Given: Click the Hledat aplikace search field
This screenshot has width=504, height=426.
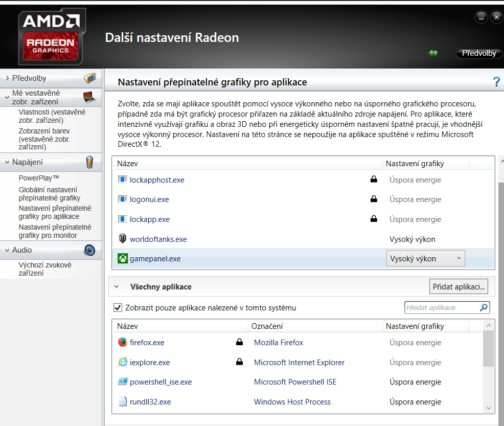Looking at the screenshot, I should 441,307.
